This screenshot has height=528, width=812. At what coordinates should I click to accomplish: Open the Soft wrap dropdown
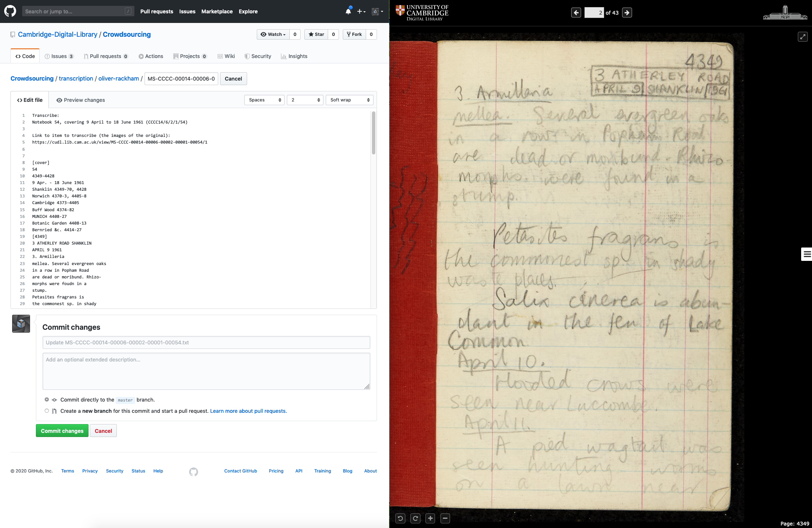click(x=349, y=100)
